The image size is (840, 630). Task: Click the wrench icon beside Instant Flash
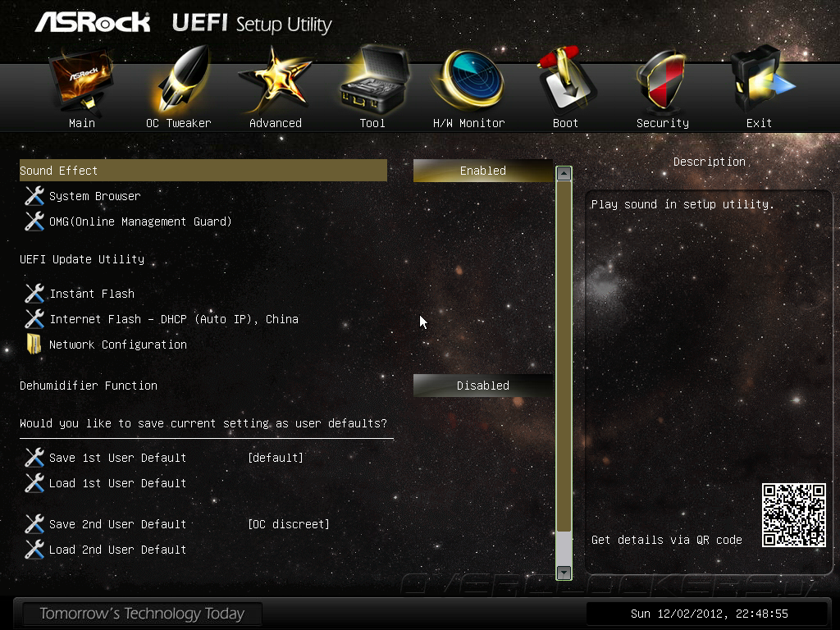click(x=34, y=294)
